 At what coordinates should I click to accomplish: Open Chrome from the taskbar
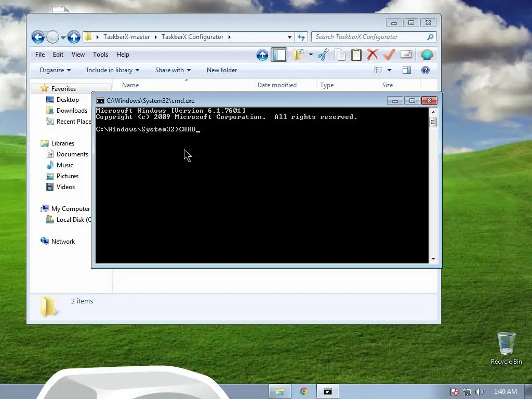pyautogui.click(x=303, y=392)
